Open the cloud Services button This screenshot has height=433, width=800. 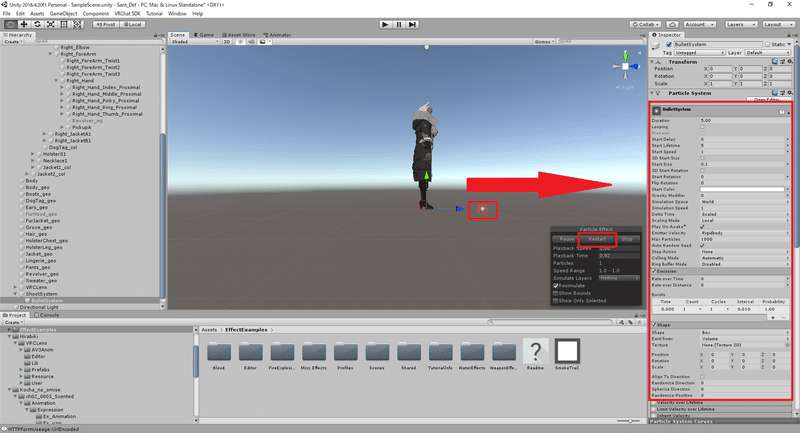[672, 24]
